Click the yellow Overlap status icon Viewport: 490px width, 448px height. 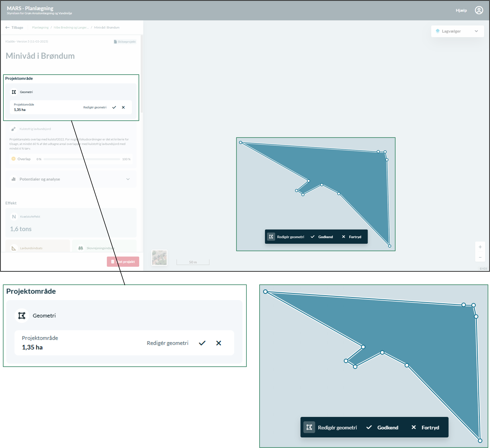coord(13,159)
